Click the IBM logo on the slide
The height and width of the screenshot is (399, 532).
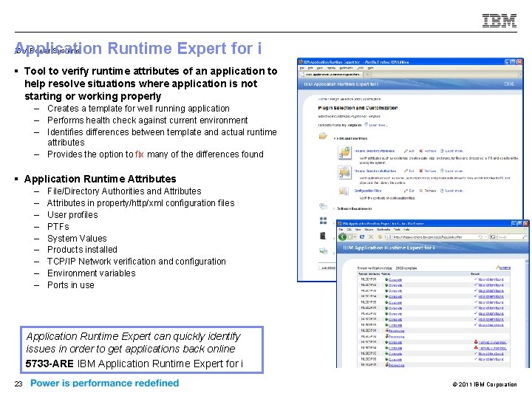click(x=499, y=21)
